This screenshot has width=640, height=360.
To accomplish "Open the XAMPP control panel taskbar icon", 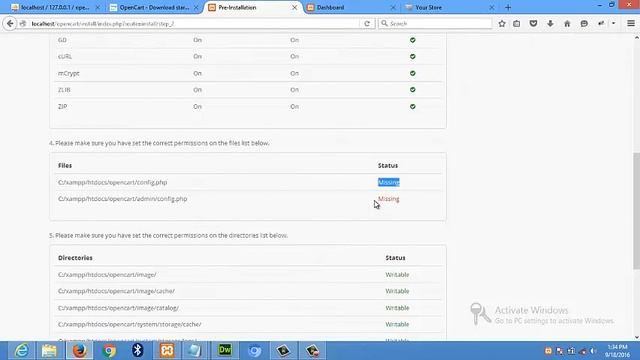I will point(167,350).
